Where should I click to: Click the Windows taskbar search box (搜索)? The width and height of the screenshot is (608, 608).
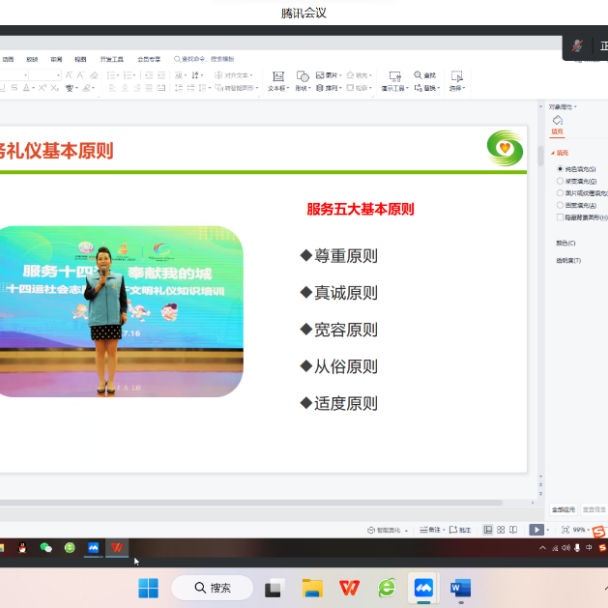(x=212, y=587)
